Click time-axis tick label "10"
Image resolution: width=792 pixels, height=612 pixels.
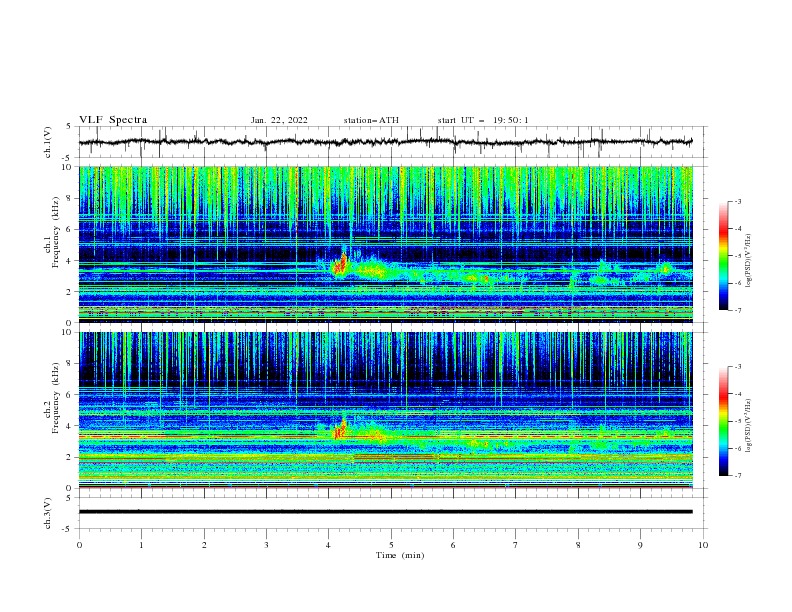point(703,545)
